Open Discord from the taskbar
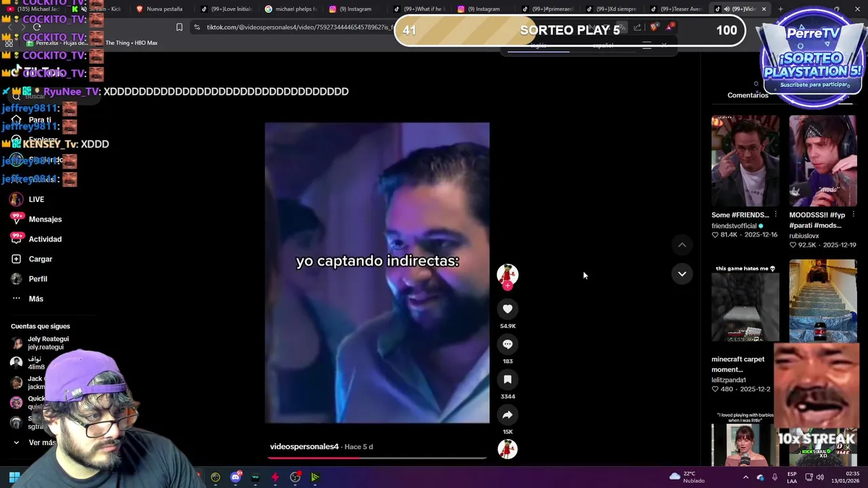This screenshot has width=868, height=488. point(235,477)
